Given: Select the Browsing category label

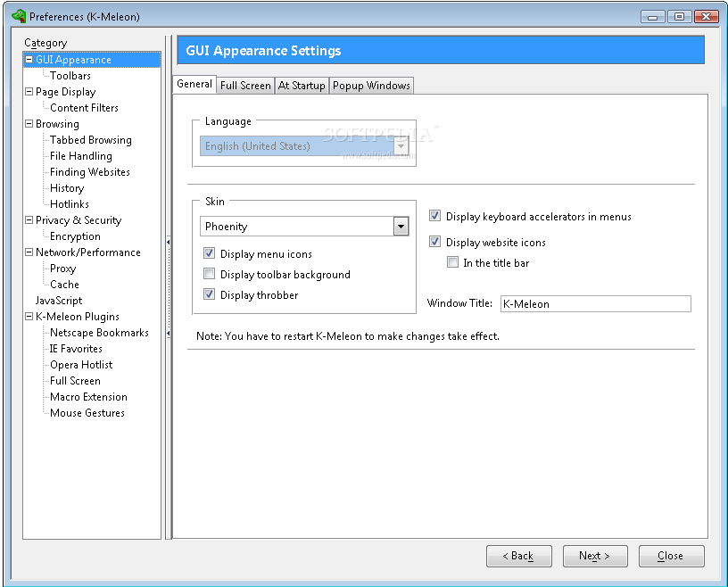Looking at the screenshot, I should pos(57,124).
